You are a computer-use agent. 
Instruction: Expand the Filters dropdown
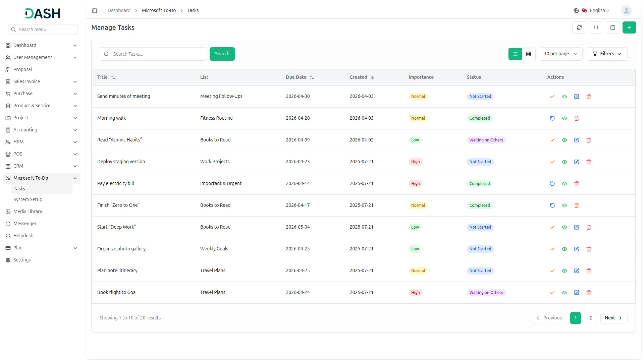(x=606, y=54)
